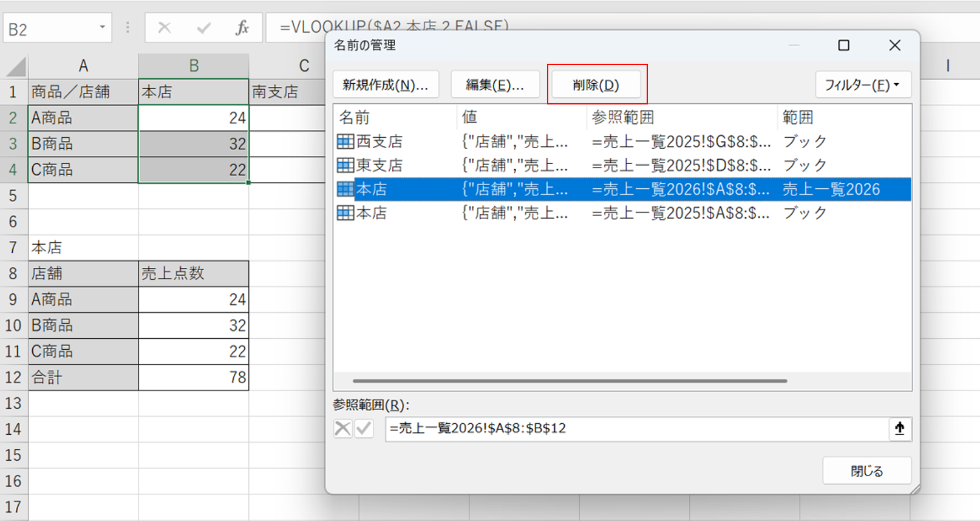Open the フィルター(F) dropdown
This screenshot has height=521, width=980.
point(862,85)
